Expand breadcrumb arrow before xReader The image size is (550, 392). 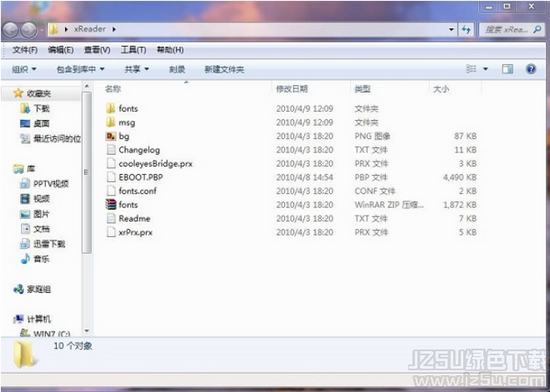(x=66, y=29)
